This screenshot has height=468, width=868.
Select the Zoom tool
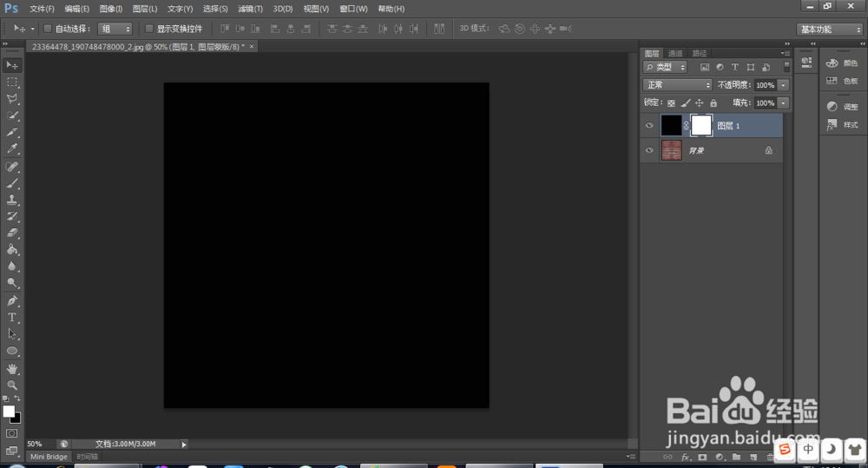pos(11,385)
